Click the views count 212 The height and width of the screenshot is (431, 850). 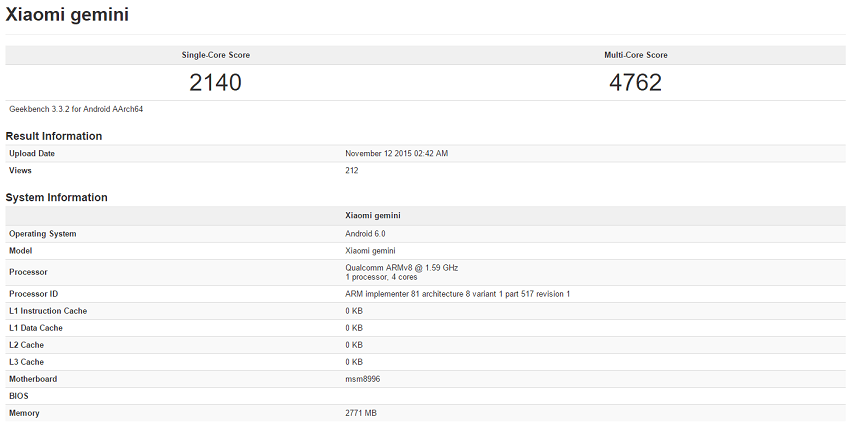(x=352, y=170)
